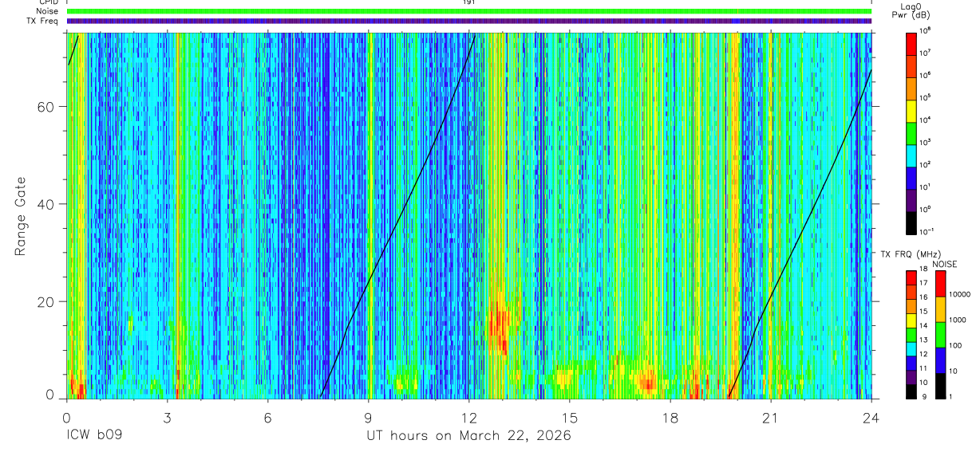Pick the blue swatch in NOISE legend

pos(940,360)
